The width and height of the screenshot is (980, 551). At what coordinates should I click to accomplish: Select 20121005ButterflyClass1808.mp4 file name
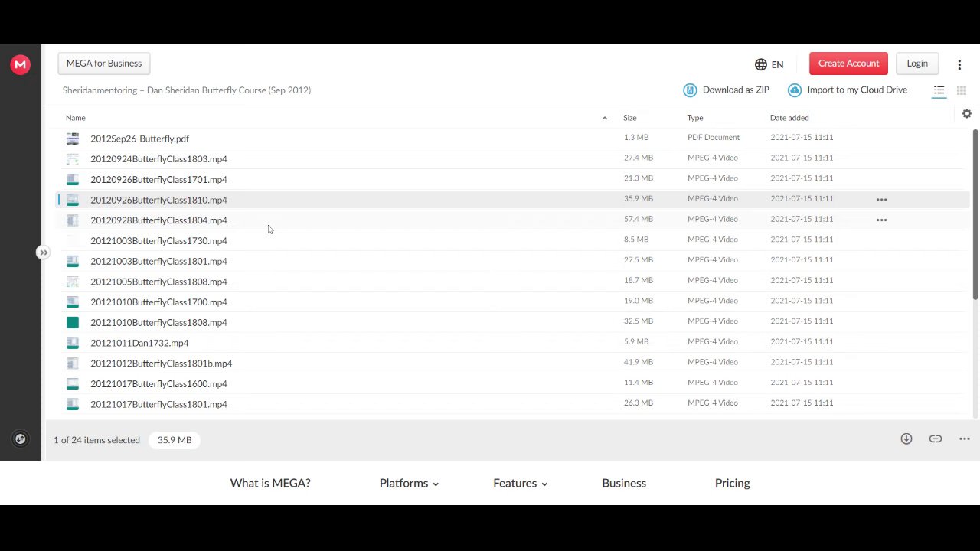[158, 282]
